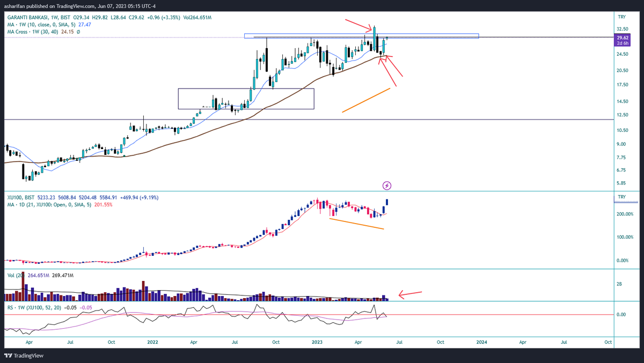Click the Oct label just before 2022

tap(111, 342)
